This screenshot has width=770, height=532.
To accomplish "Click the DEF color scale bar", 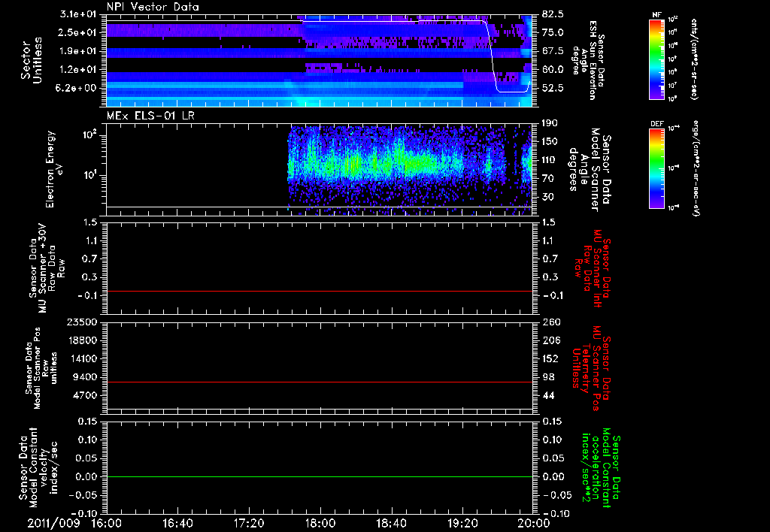I will [656, 168].
